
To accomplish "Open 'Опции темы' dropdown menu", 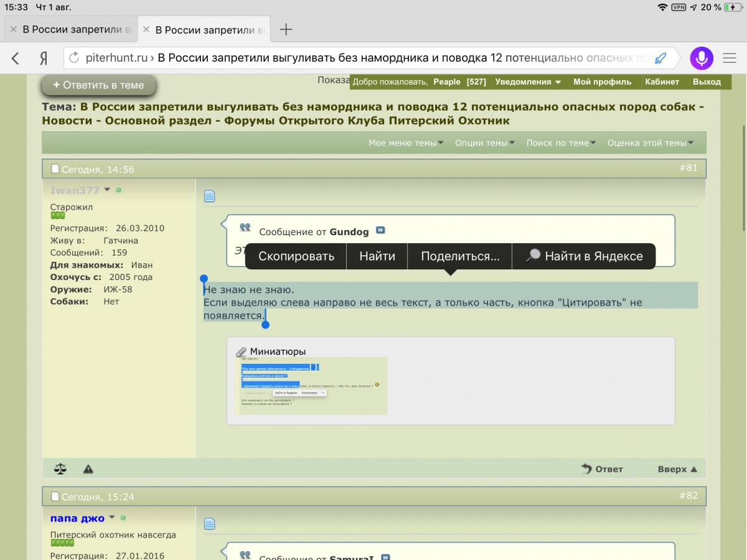I will click(484, 143).
